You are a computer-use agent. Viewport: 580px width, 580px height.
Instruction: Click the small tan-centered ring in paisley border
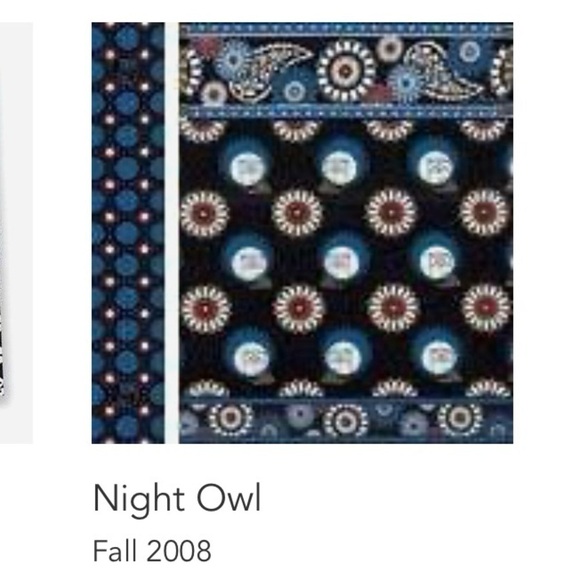pos(389,48)
